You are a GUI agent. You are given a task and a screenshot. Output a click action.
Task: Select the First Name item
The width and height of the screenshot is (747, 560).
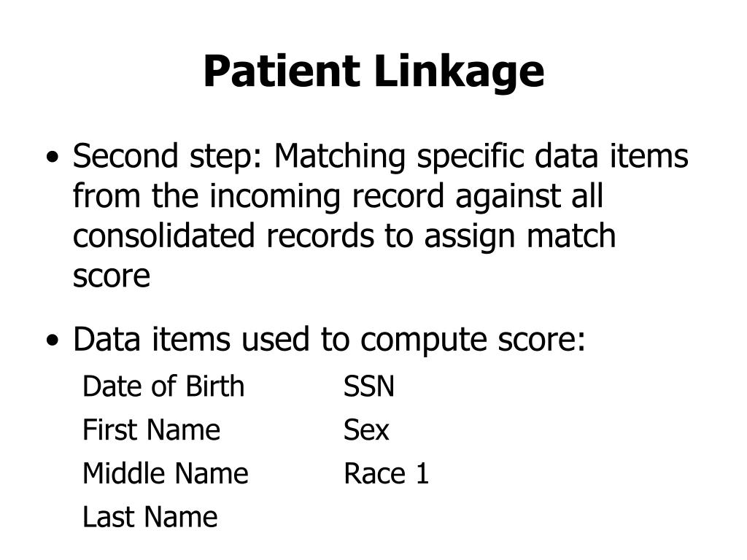(x=152, y=429)
